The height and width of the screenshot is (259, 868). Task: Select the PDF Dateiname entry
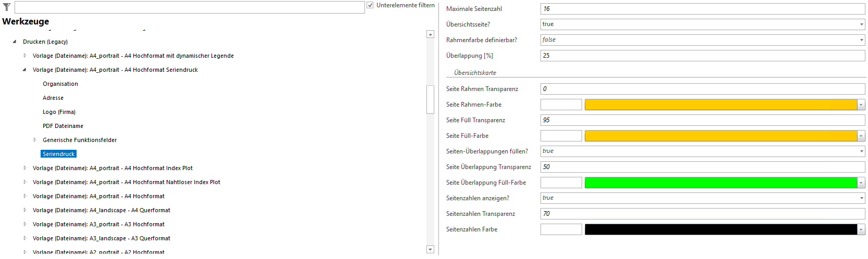point(63,126)
